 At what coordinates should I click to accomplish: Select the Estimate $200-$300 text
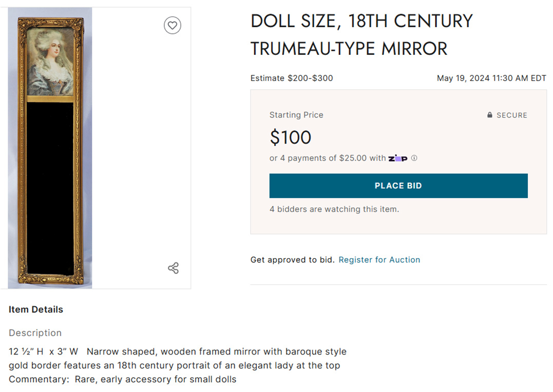[x=291, y=78]
